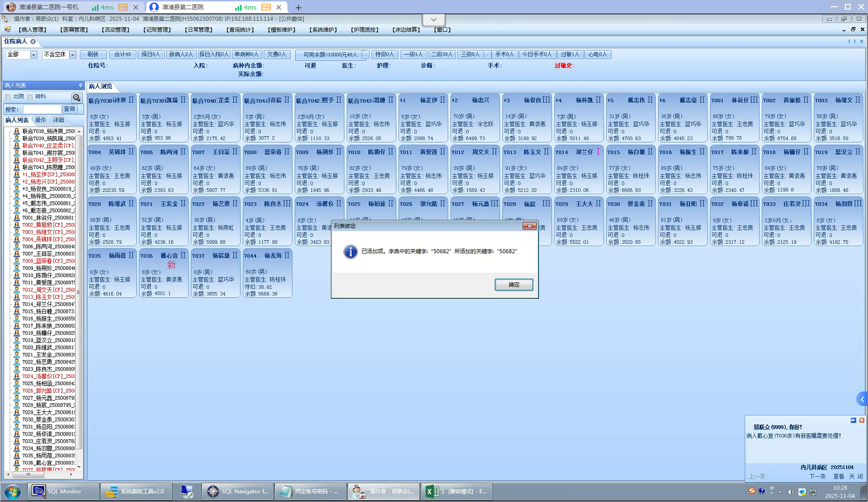
Task: Click the 查询 button
Action: [x=70, y=109]
